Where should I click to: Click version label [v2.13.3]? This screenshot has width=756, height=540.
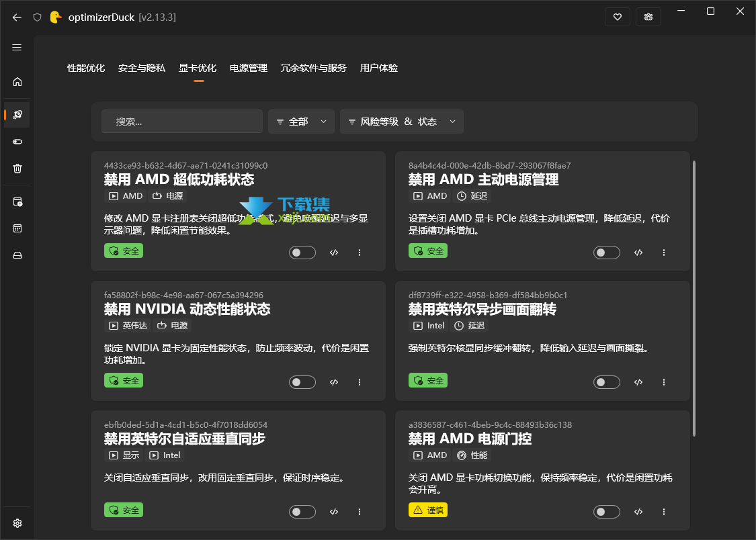pos(157,17)
